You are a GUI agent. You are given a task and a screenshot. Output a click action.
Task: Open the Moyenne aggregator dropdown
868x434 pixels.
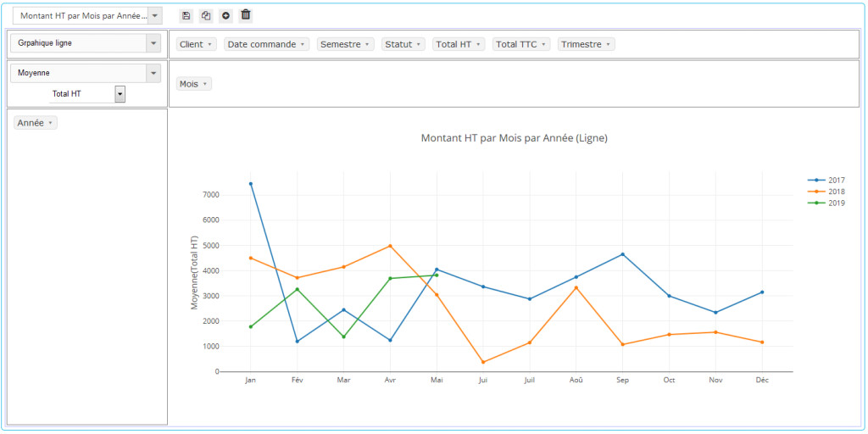(x=153, y=73)
